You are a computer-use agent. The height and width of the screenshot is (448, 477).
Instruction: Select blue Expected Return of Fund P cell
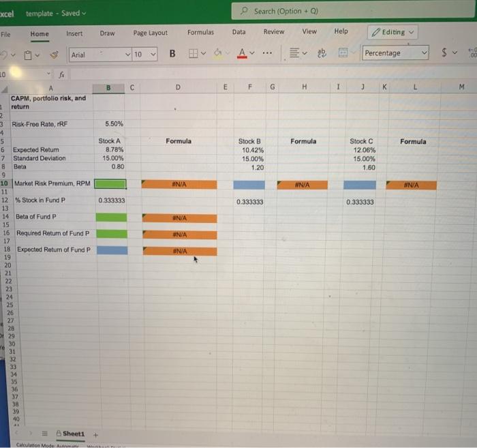coord(112,250)
